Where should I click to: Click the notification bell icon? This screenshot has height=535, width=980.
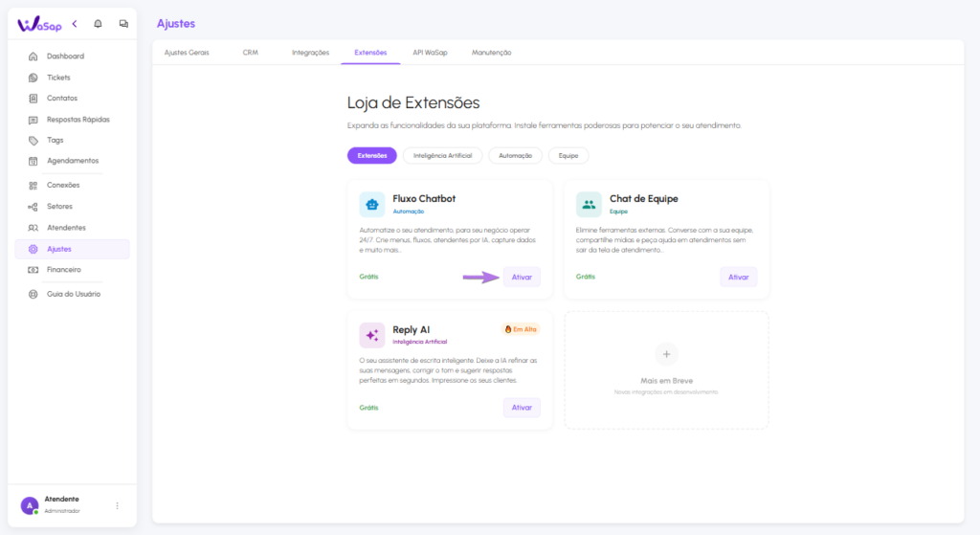[98, 24]
